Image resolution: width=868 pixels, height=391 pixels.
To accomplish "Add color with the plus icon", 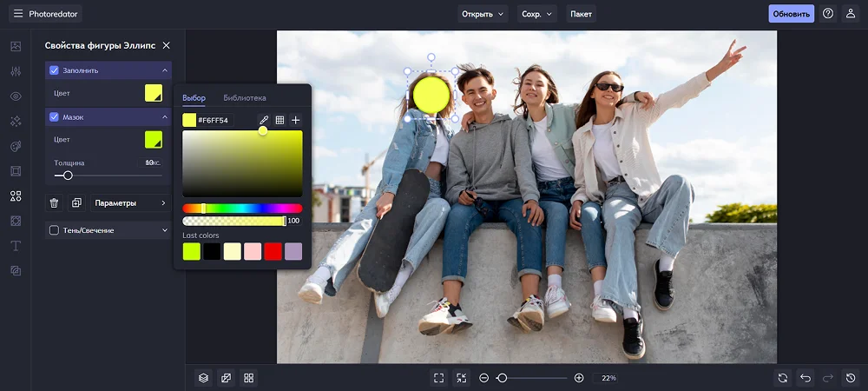I will click(x=296, y=120).
